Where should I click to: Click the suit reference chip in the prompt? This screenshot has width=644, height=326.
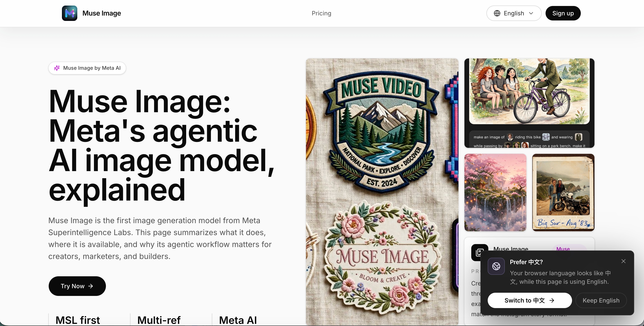(x=578, y=137)
